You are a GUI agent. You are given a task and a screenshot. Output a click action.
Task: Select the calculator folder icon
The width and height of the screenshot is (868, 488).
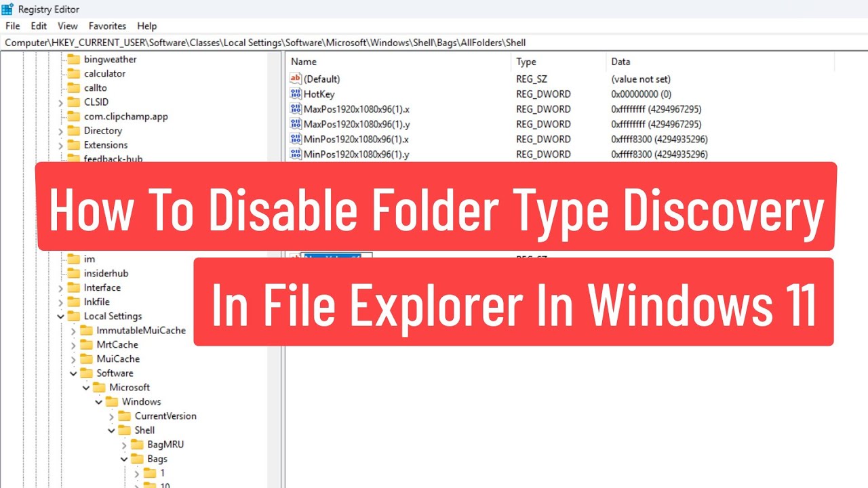tap(73, 74)
